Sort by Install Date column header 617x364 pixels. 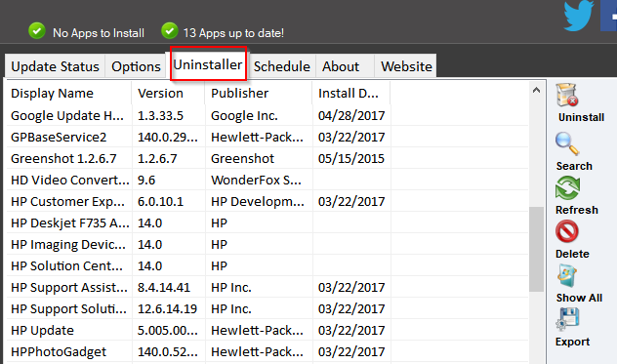pyautogui.click(x=351, y=94)
